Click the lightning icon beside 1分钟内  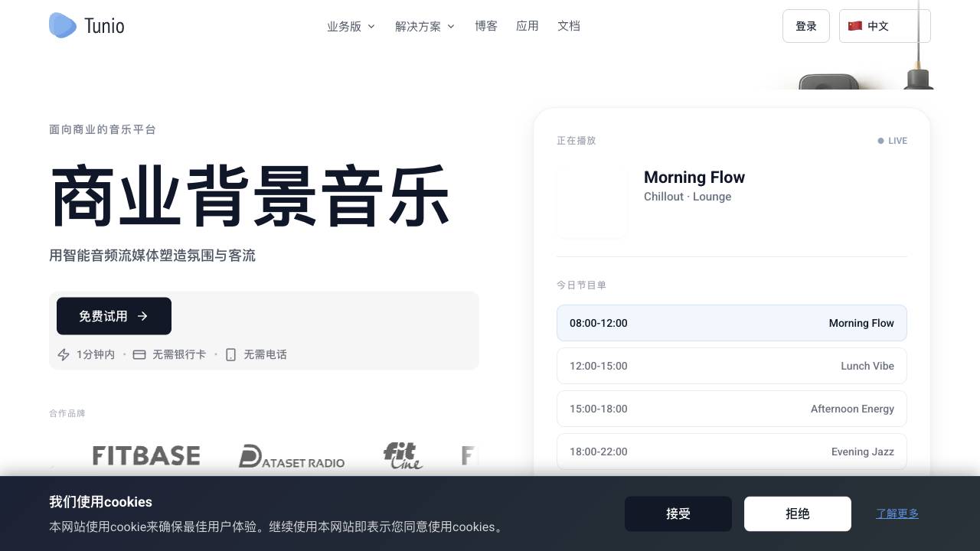click(64, 354)
